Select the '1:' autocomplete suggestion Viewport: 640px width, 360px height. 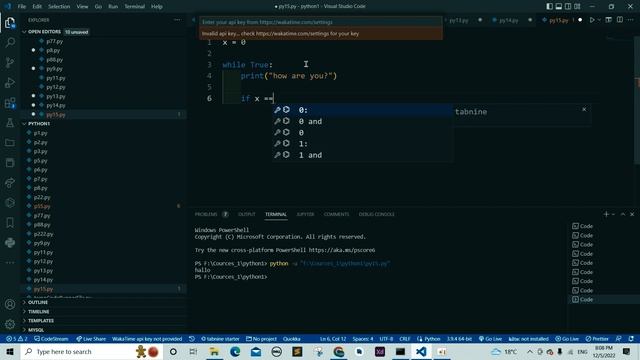[x=362, y=144]
